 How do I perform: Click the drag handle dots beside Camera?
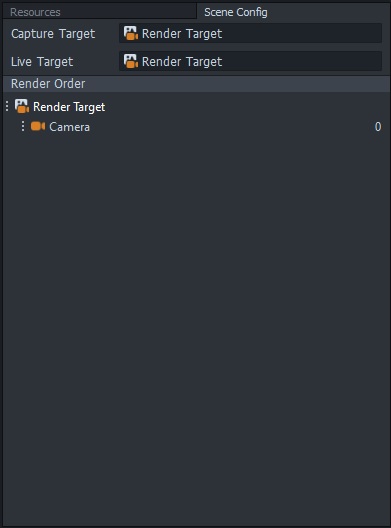23,126
